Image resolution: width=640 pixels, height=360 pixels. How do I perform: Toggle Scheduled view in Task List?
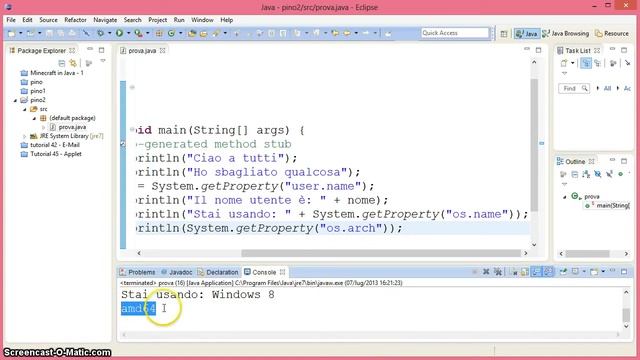pyautogui.click(x=598, y=63)
